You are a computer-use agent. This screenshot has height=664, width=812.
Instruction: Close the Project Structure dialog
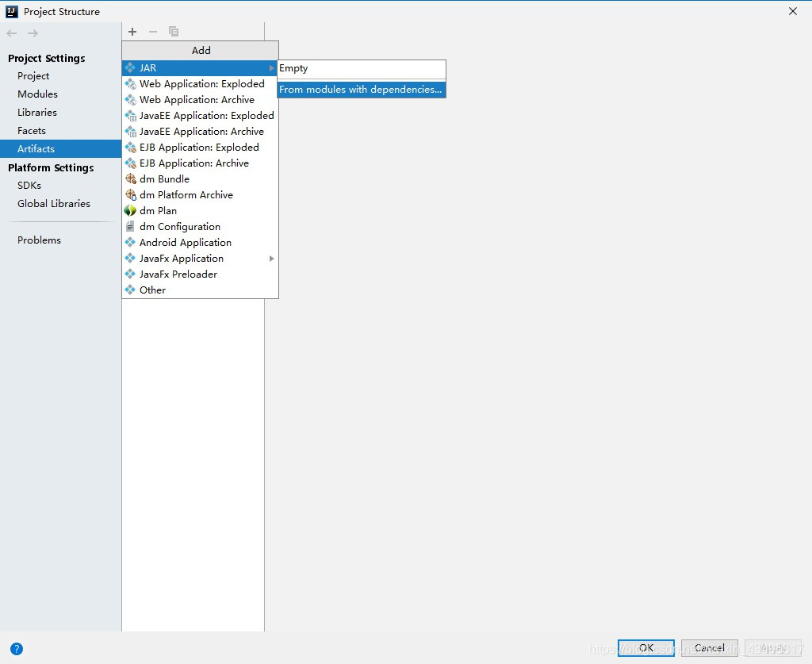[793, 11]
